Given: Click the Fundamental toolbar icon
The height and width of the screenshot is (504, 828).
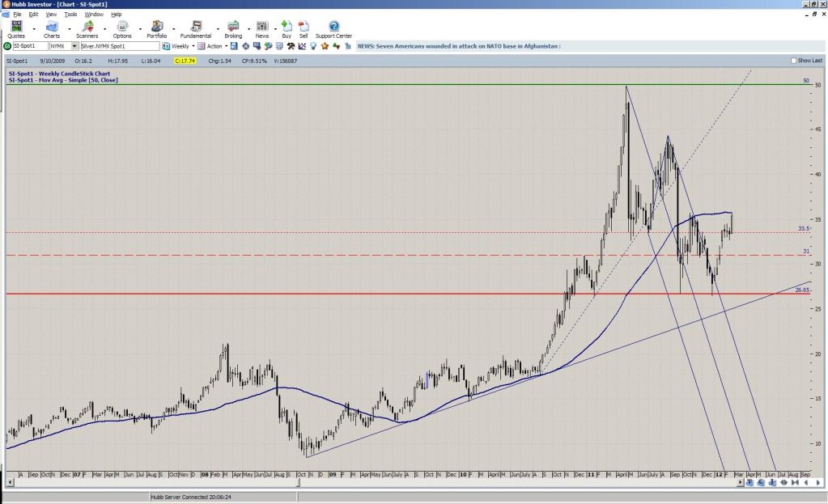Looking at the screenshot, I should 195,28.
